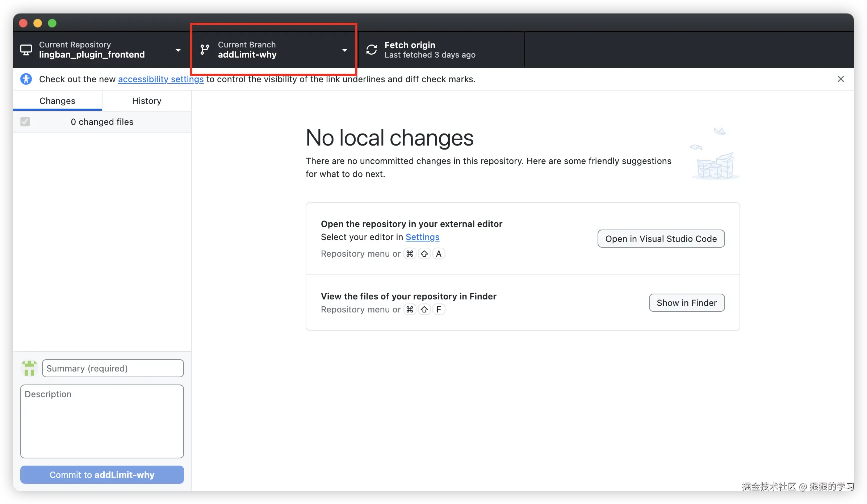
Task: Select the Changes tab
Action: 57,101
